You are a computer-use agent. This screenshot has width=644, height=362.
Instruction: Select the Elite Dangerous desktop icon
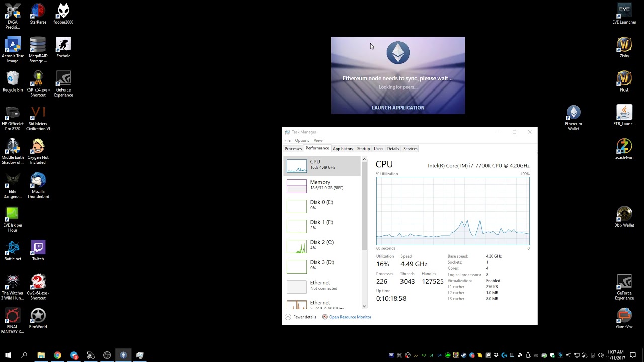[13, 186]
